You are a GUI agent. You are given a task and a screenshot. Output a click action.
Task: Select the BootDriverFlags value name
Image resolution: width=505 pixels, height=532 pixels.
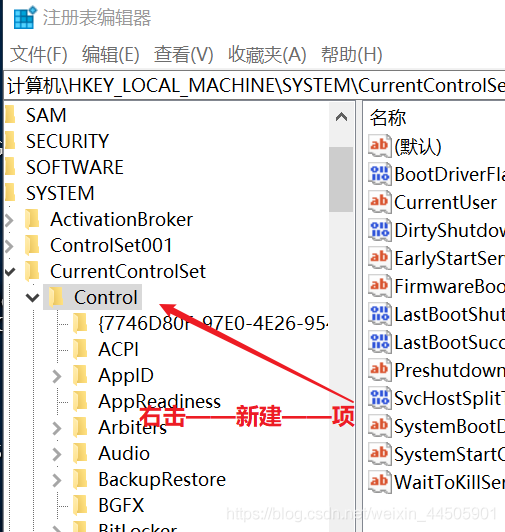(x=450, y=174)
